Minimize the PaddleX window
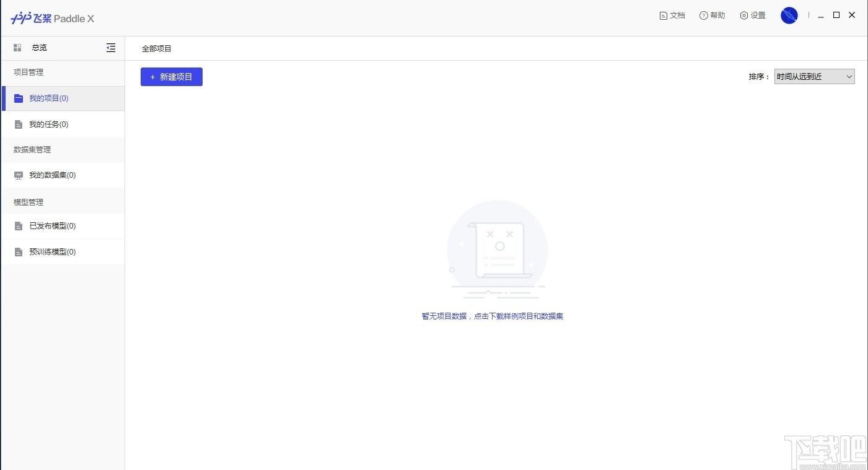Viewport: 868px width, 470px height. tap(821, 15)
